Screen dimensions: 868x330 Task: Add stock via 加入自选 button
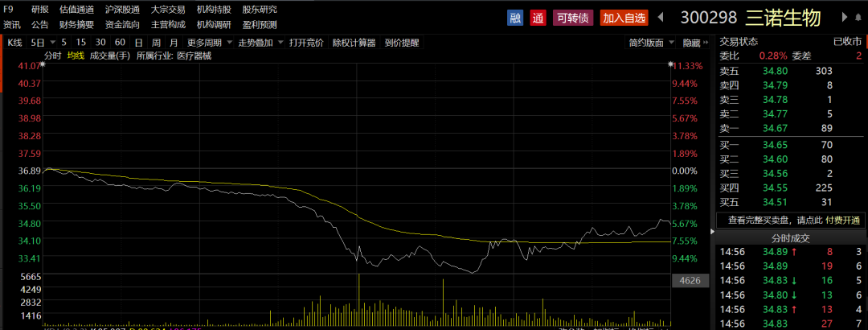pyautogui.click(x=624, y=18)
